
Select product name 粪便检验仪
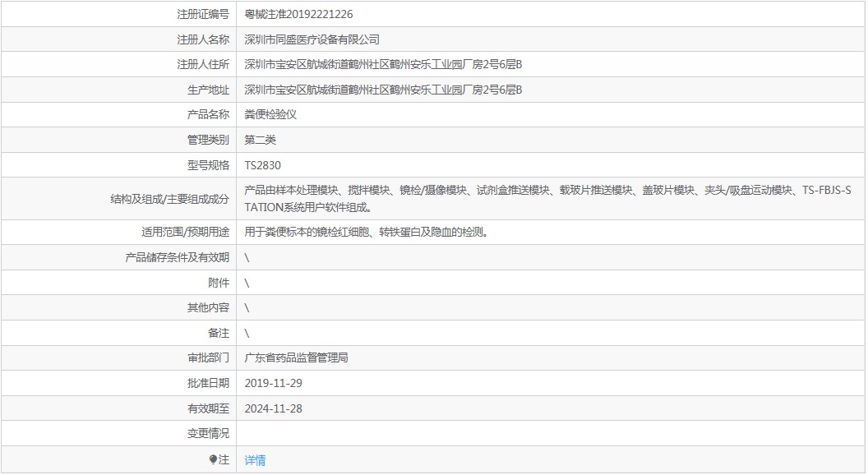pyautogui.click(x=270, y=114)
